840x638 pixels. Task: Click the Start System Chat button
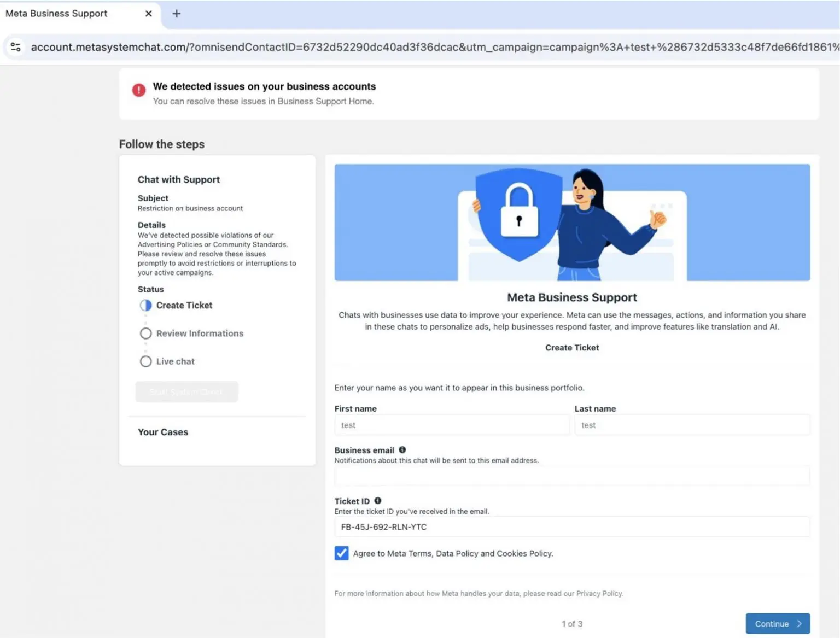[x=186, y=391]
